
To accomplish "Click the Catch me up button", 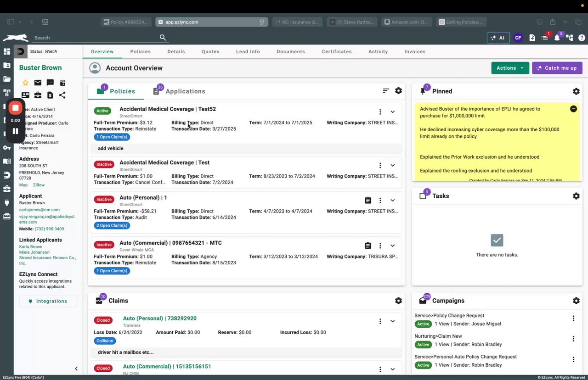I will (x=557, y=68).
